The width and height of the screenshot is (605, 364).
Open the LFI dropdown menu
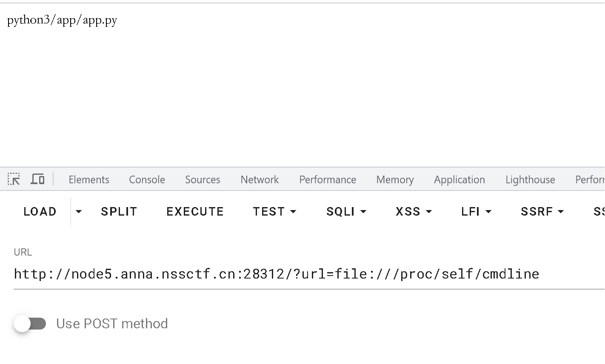tap(476, 211)
